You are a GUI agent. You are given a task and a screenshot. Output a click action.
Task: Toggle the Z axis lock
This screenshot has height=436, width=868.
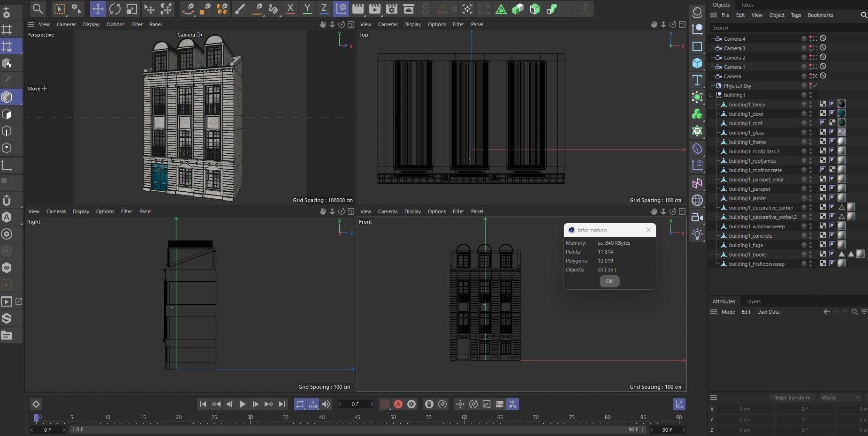(324, 8)
